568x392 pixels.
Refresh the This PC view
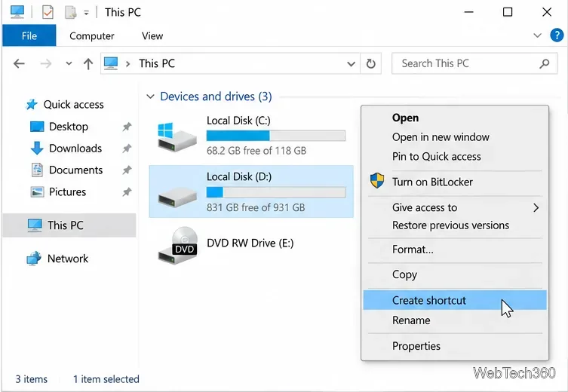[x=370, y=64]
